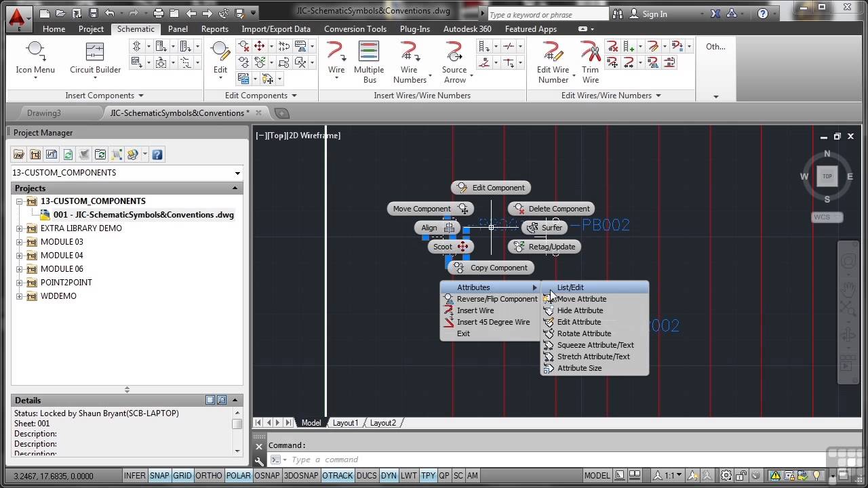Toggle GRID display in the status bar
The height and width of the screenshot is (488, 868).
pos(182,476)
